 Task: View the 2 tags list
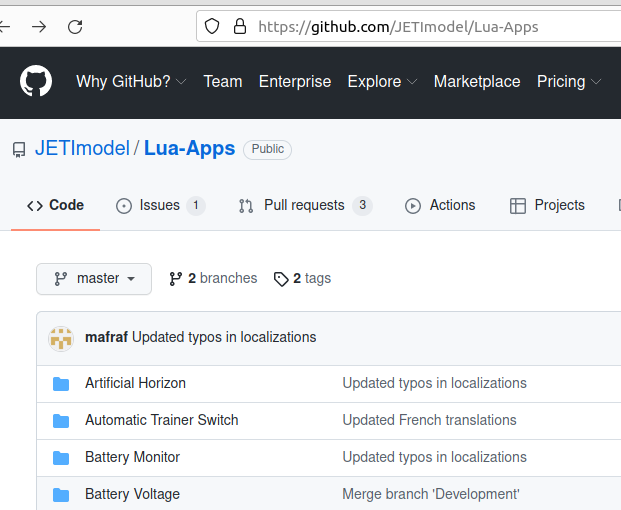pos(302,279)
